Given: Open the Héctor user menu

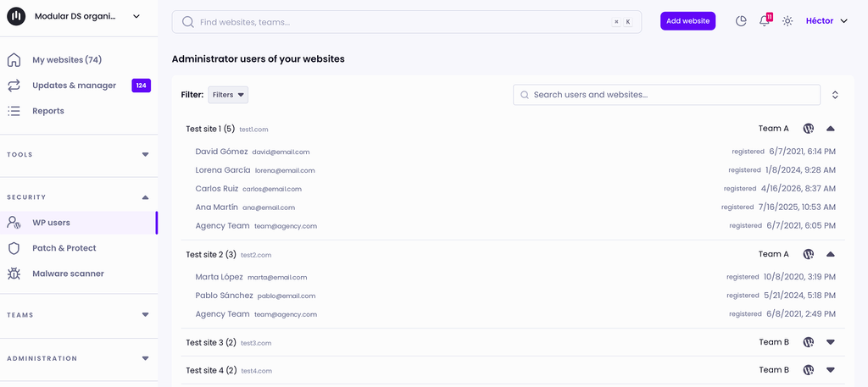Looking at the screenshot, I should tap(827, 21).
